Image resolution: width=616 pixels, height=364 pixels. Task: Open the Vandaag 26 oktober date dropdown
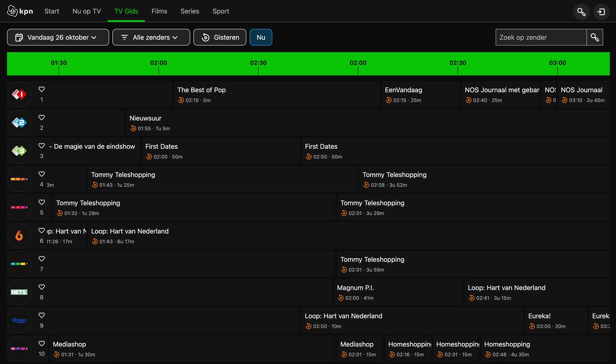pos(58,37)
